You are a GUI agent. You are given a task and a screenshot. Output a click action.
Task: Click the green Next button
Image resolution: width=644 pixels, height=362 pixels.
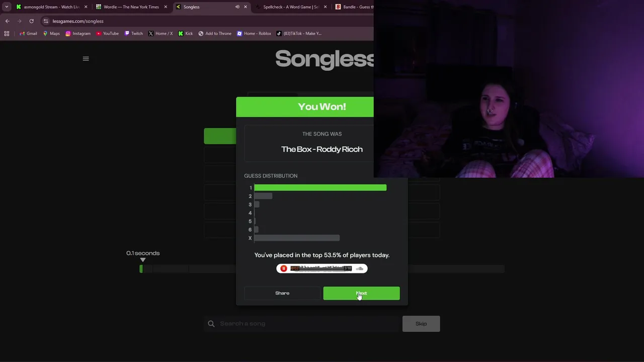[361, 293]
